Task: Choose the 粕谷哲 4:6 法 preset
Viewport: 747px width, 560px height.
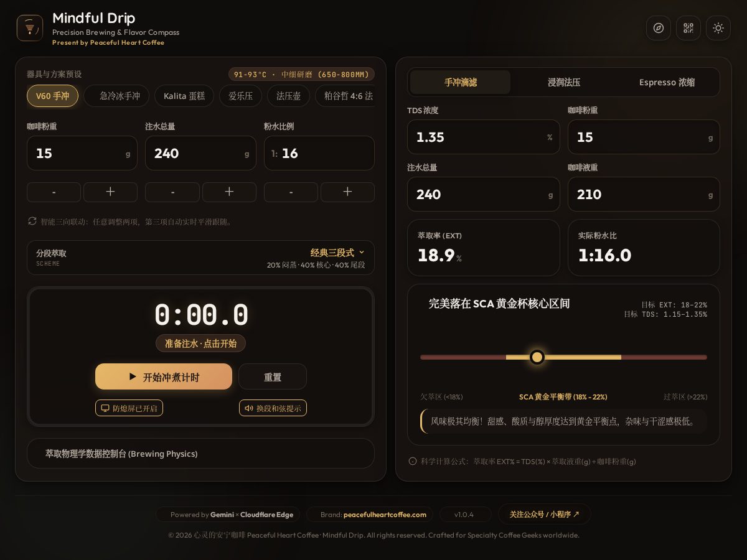Action: [345, 96]
